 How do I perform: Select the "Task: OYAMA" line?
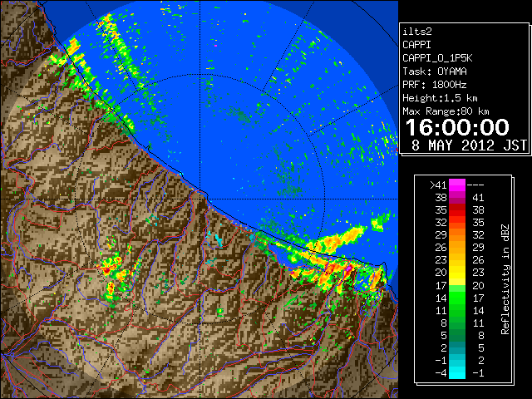(435, 71)
